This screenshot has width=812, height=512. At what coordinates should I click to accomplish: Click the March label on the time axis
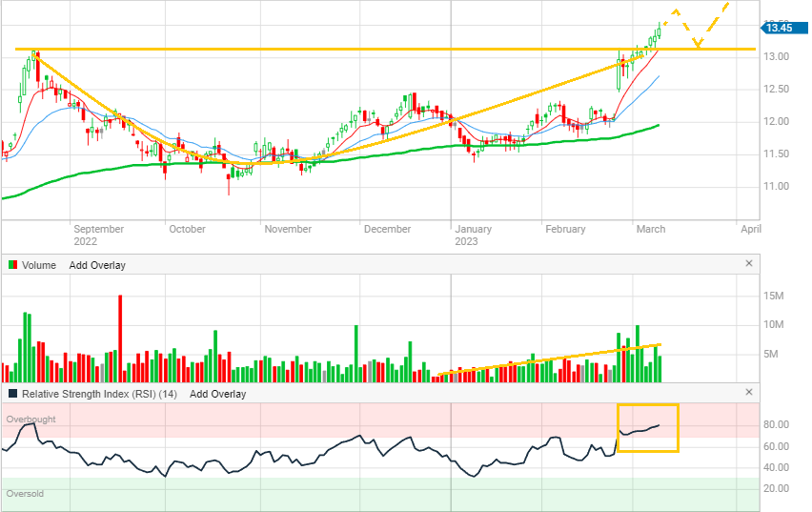[651, 229]
